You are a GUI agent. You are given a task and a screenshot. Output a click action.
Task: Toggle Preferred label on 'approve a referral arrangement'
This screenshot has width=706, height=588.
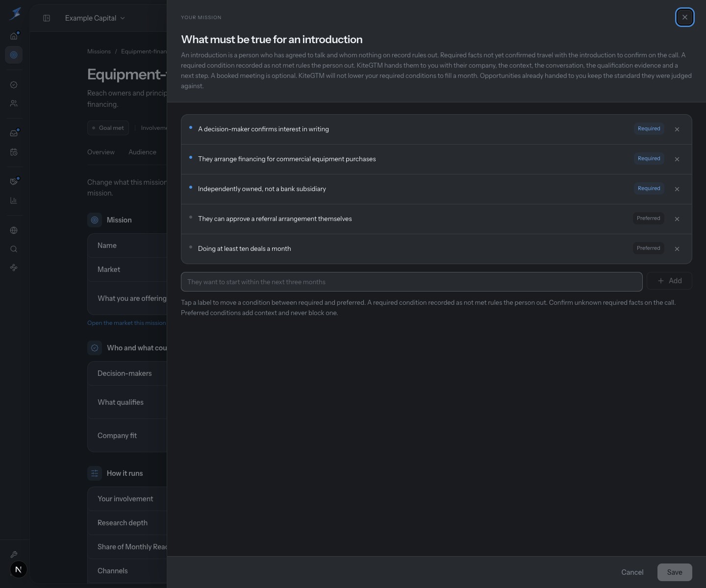[x=648, y=219]
